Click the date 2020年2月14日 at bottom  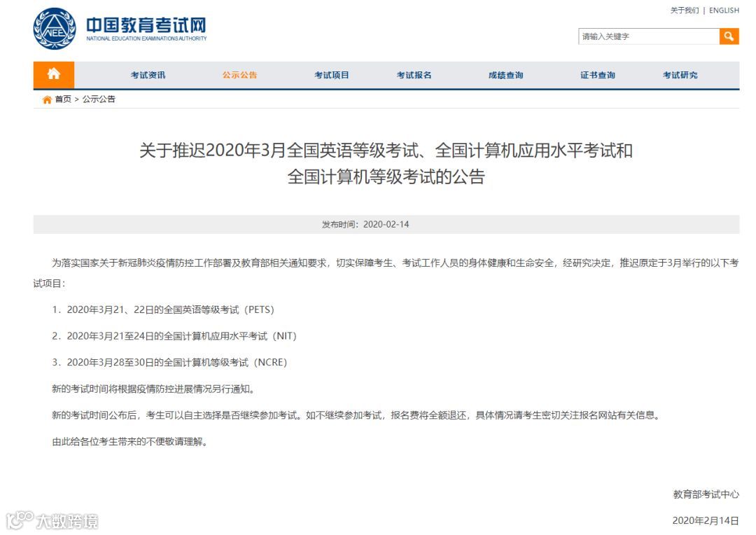pos(706,520)
